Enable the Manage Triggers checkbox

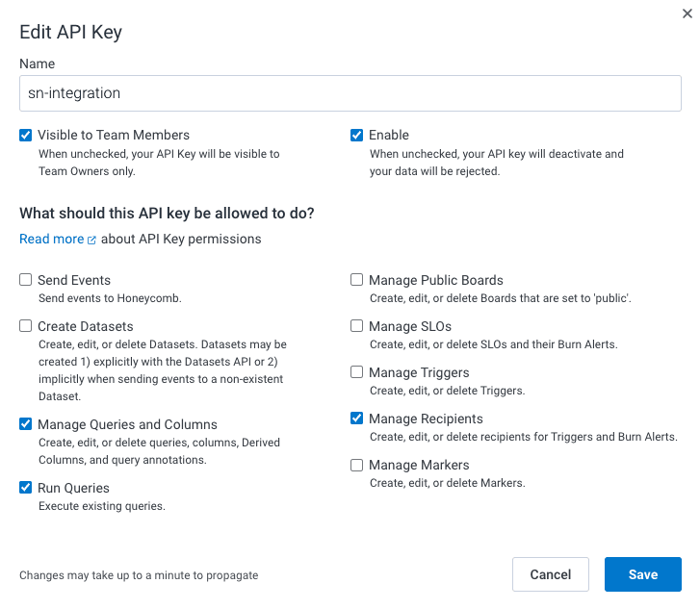point(357,372)
